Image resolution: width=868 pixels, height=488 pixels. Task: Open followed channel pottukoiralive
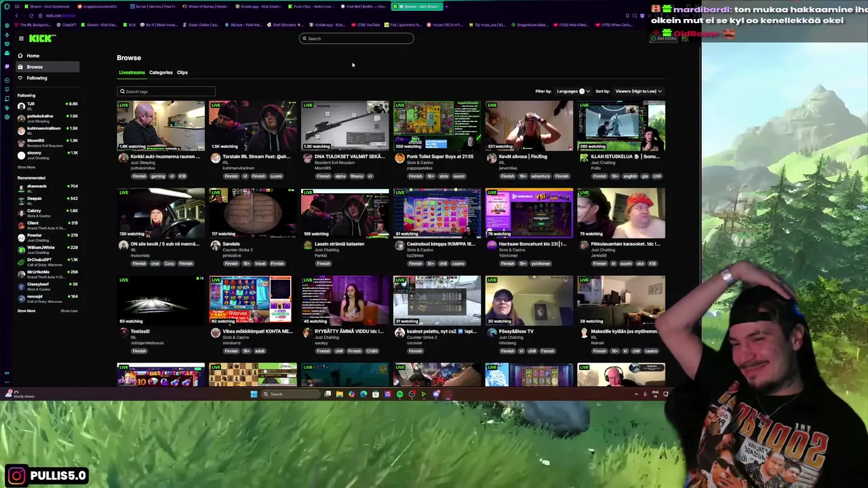pos(47,117)
